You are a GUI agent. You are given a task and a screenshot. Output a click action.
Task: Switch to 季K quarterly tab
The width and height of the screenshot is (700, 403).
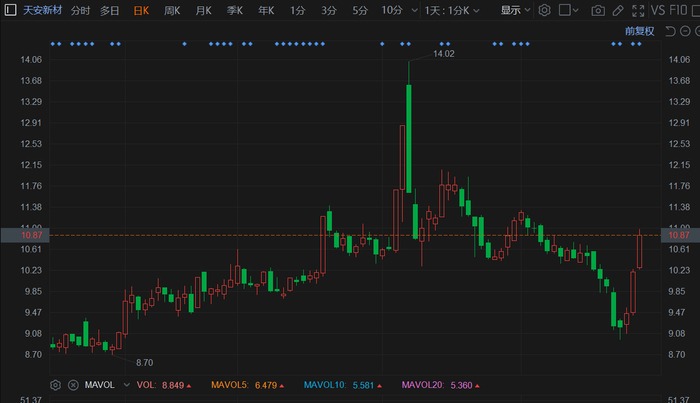[x=235, y=10]
